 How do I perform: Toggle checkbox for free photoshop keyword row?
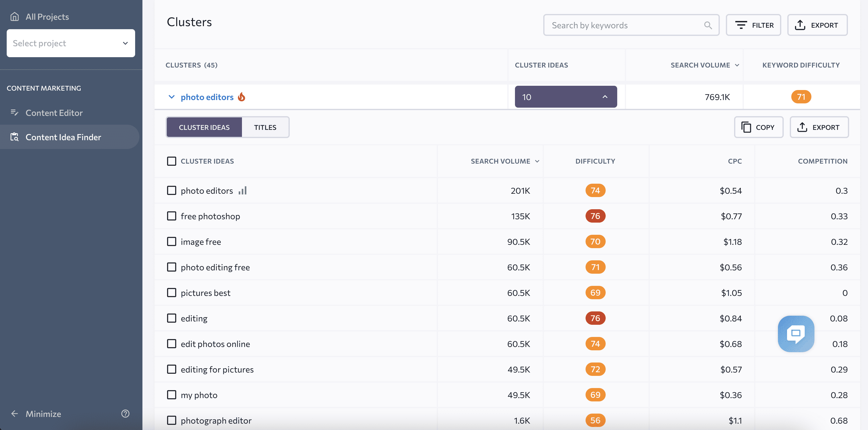172,215
